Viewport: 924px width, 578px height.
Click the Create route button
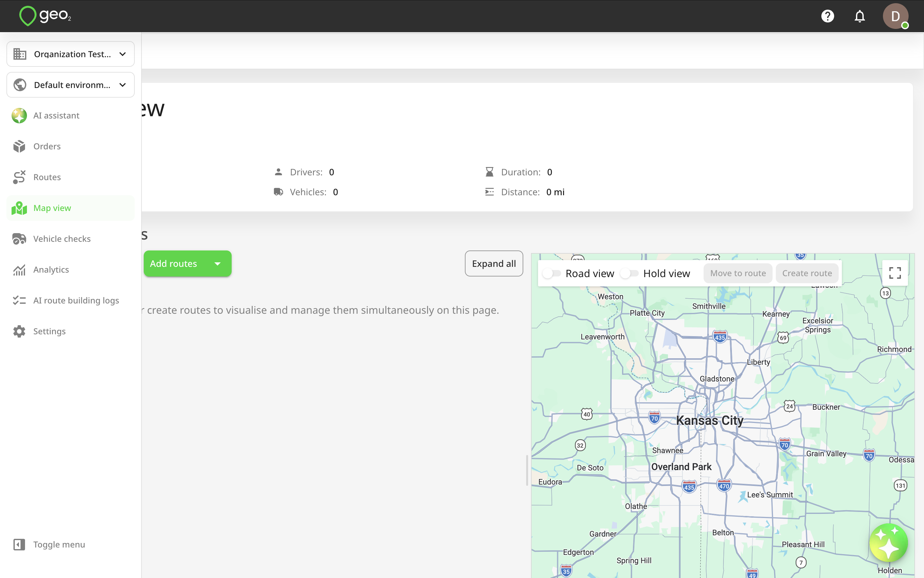(x=807, y=273)
